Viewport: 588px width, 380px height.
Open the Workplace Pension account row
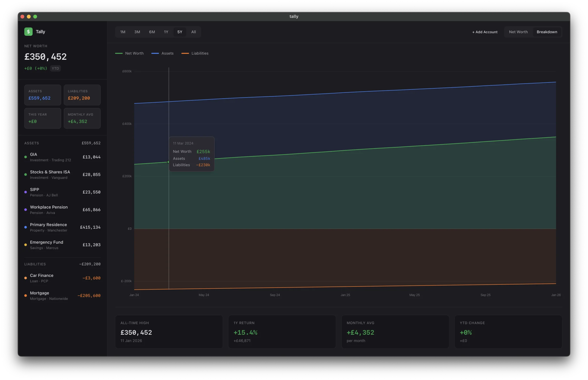(x=63, y=210)
